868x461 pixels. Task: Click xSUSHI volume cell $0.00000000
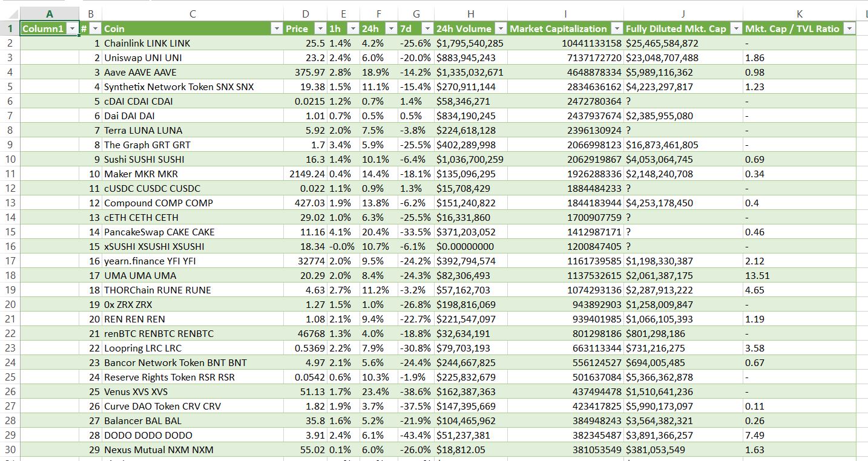coord(471,246)
